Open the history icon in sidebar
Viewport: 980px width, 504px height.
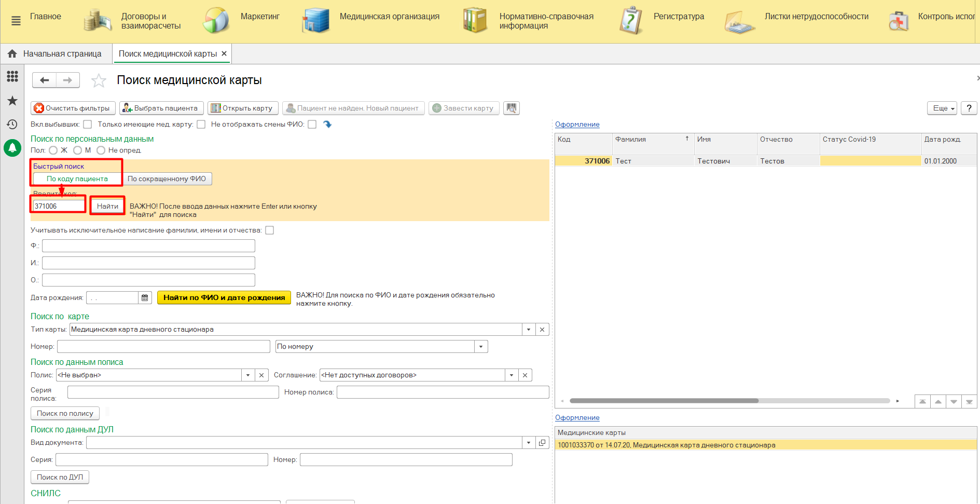coord(12,125)
